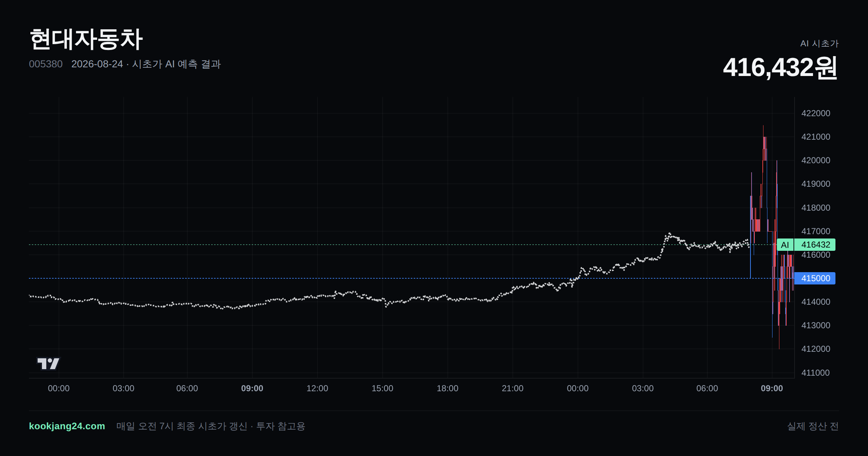Click the green AI price tag label
The image size is (868, 456).
785,245
